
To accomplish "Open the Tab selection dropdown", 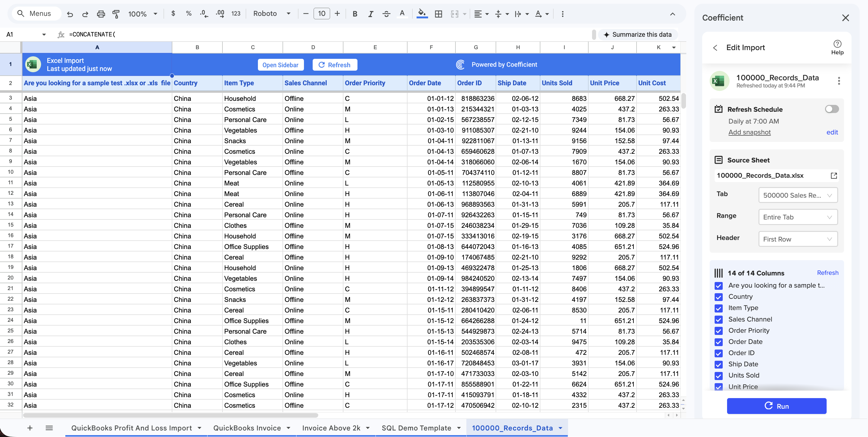I will tap(798, 195).
